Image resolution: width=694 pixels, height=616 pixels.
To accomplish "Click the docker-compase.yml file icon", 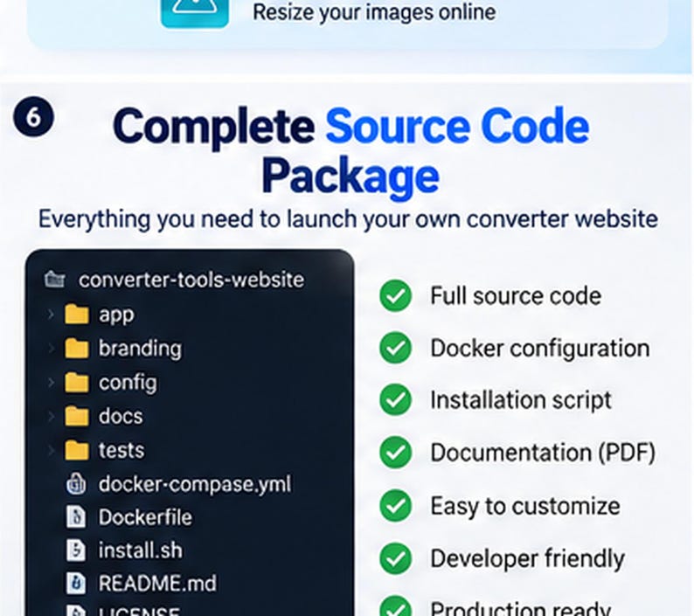I will point(76,483).
